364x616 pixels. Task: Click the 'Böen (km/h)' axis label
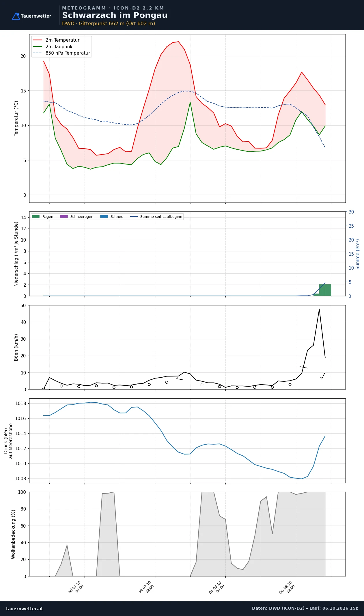coord(16,348)
